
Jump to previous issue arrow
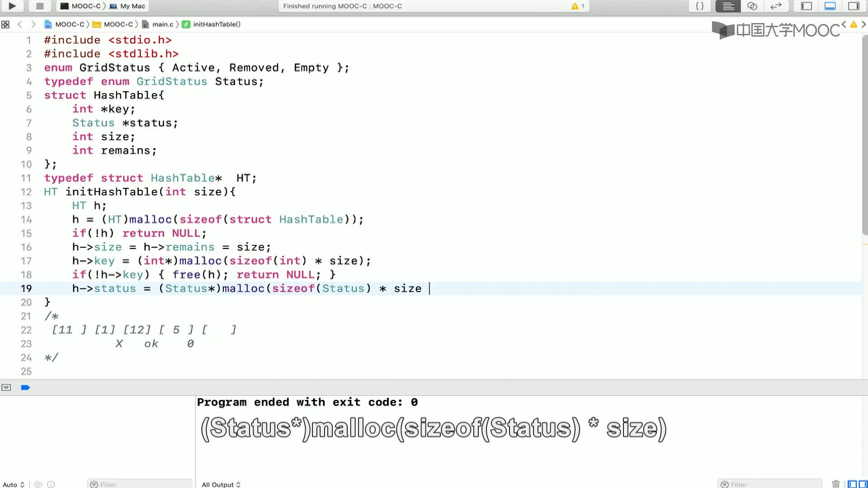844,24
